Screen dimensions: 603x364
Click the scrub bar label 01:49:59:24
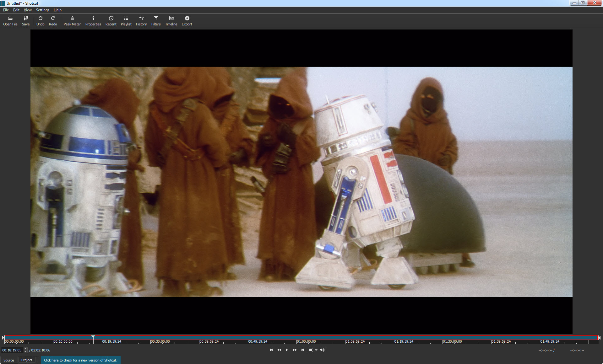pos(550,341)
